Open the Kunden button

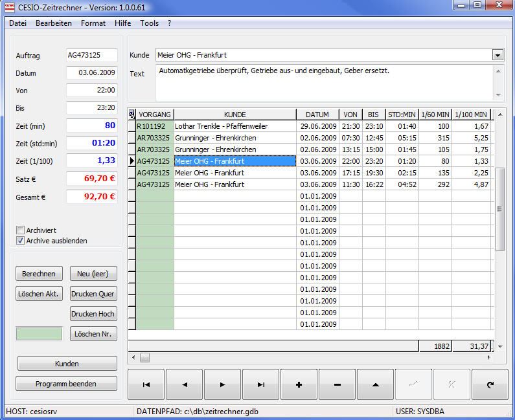click(67, 364)
